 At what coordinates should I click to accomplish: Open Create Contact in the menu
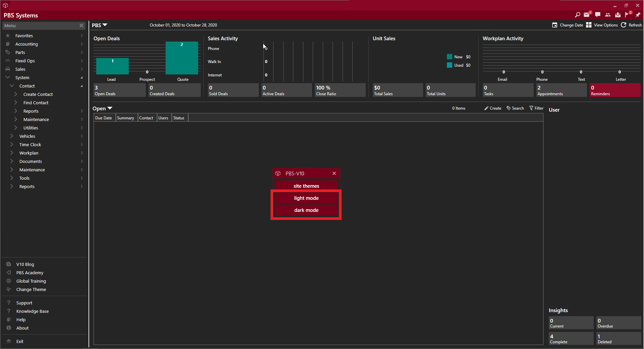tap(38, 94)
